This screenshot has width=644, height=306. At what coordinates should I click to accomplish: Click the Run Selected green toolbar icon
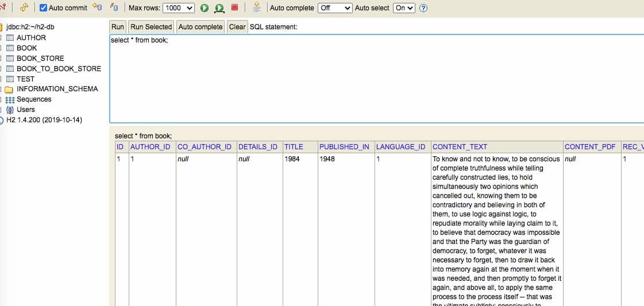click(x=219, y=8)
